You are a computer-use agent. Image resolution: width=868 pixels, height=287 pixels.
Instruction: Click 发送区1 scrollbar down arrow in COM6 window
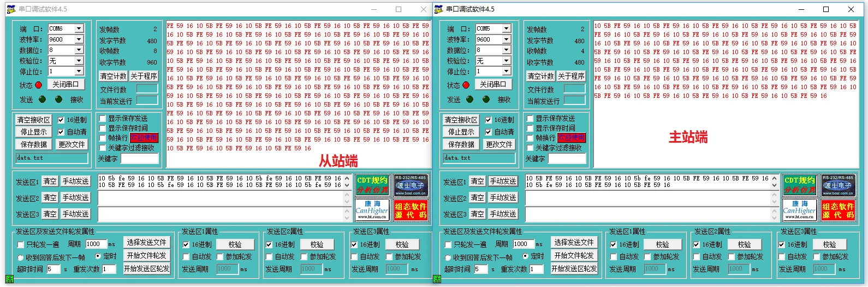pyautogui.click(x=347, y=185)
